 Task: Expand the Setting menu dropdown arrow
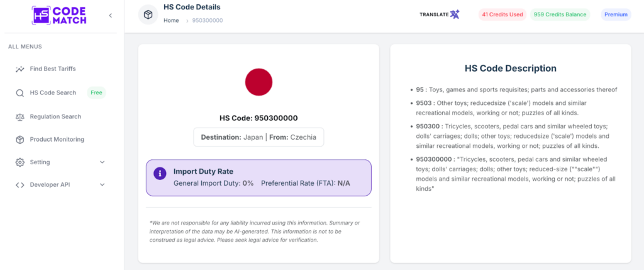pyautogui.click(x=103, y=162)
